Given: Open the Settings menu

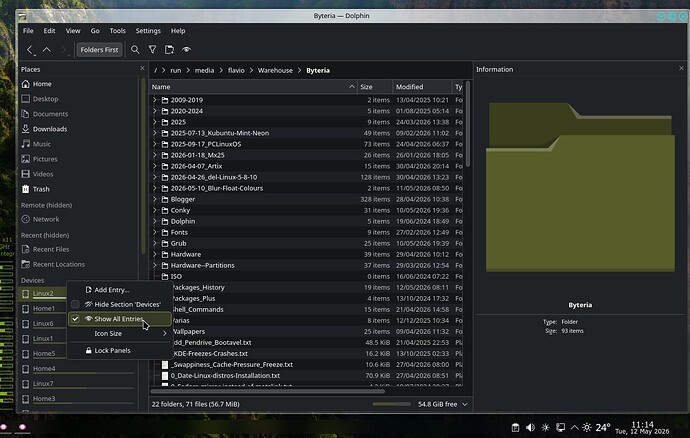Looking at the screenshot, I should click(x=148, y=31).
